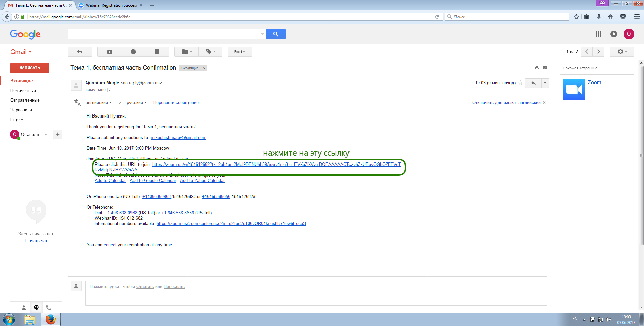
Task: Open Quantum chat status dropdown arrow
Action: point(46,135)
